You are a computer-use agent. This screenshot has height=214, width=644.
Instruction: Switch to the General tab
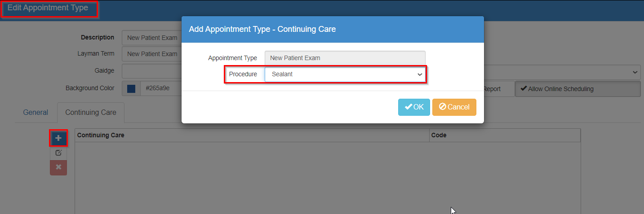pyautogui.click(x=36, y=112)
